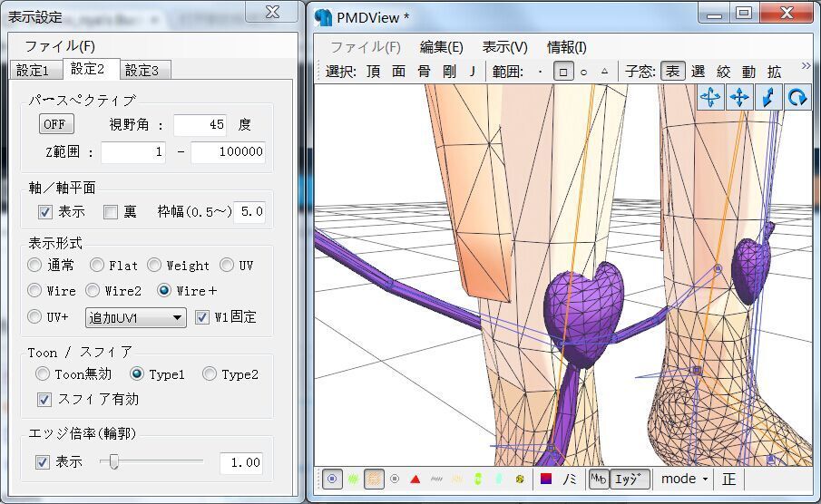Click the red triangle icon in bottom toolbar
This screenshot has height=504, width=821.
pyautogui.click(x=415, y=479)
